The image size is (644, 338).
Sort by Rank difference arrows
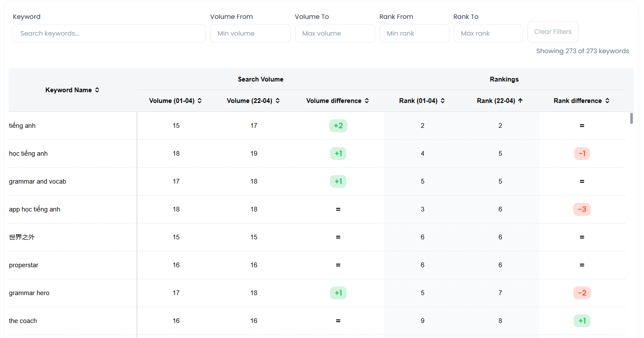point(607,101)
